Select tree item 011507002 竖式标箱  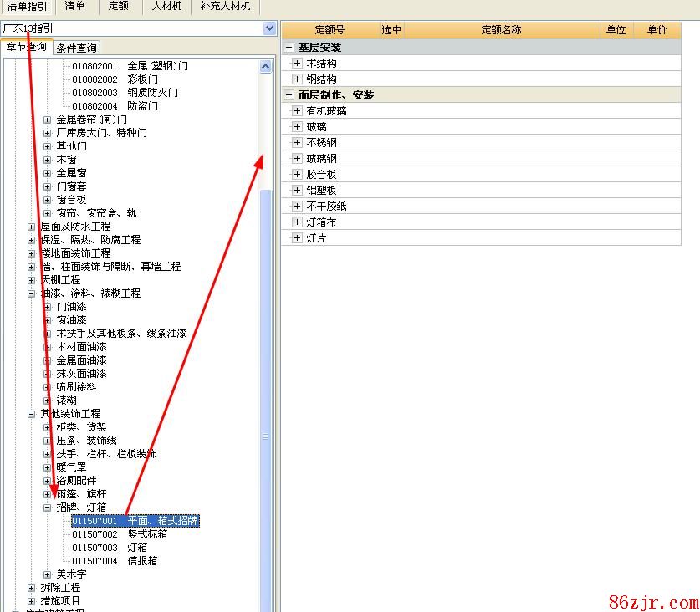point(120,534)
